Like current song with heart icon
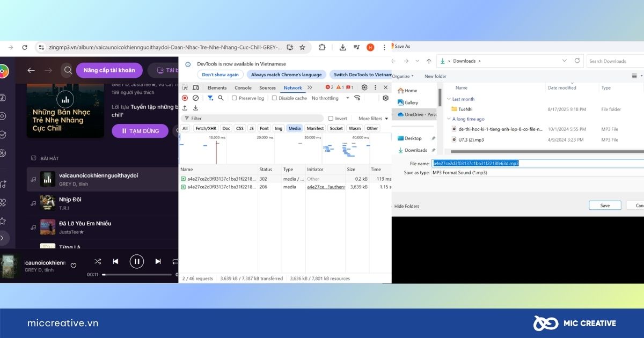The image size is (644, 338). tap(74, 265)
